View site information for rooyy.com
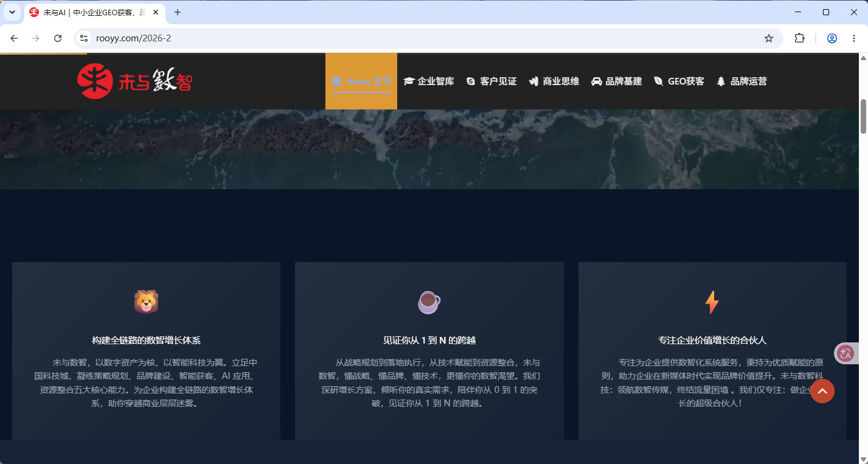The width and height of the screenshot is (868, 464). (84, 38)
